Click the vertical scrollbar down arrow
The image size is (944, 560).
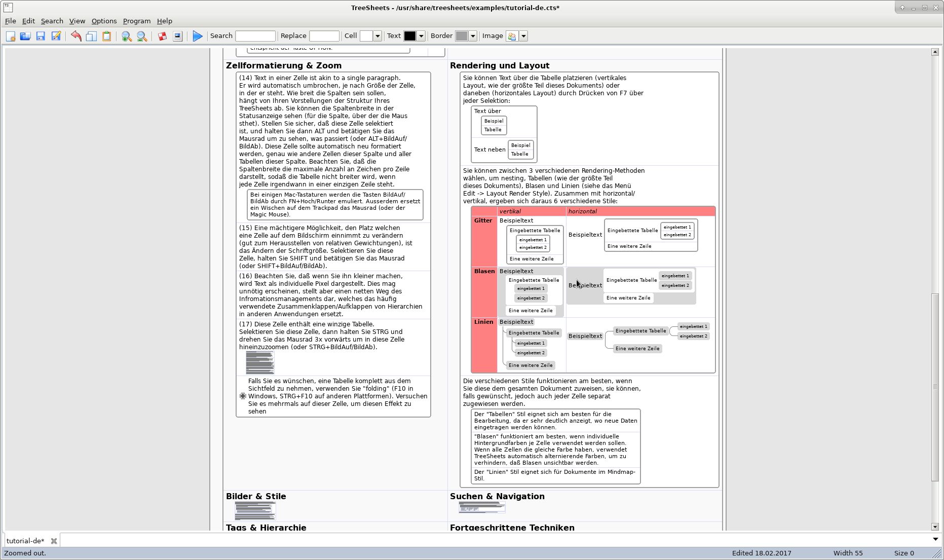(x=935, y=527)
